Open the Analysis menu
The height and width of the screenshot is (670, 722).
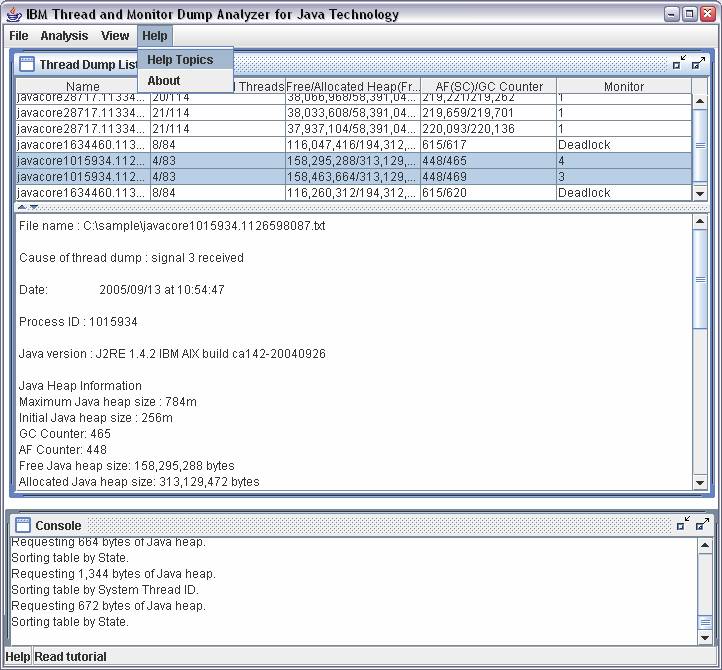pos(64,36)
